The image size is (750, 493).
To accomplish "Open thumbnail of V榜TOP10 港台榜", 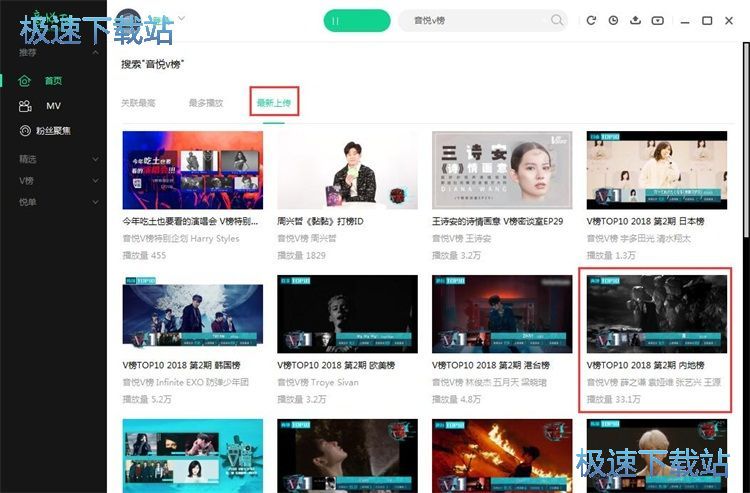I will click(x=502, y=314).
